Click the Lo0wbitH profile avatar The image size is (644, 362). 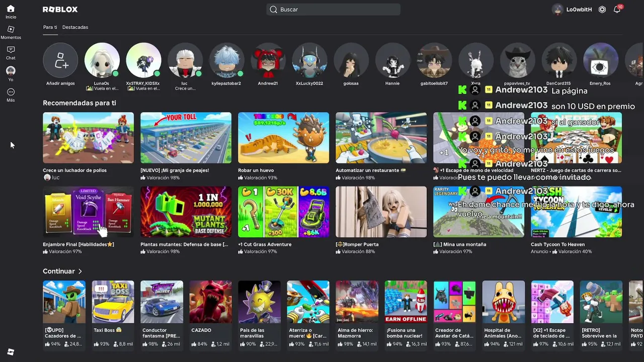(x=557, y=10)
